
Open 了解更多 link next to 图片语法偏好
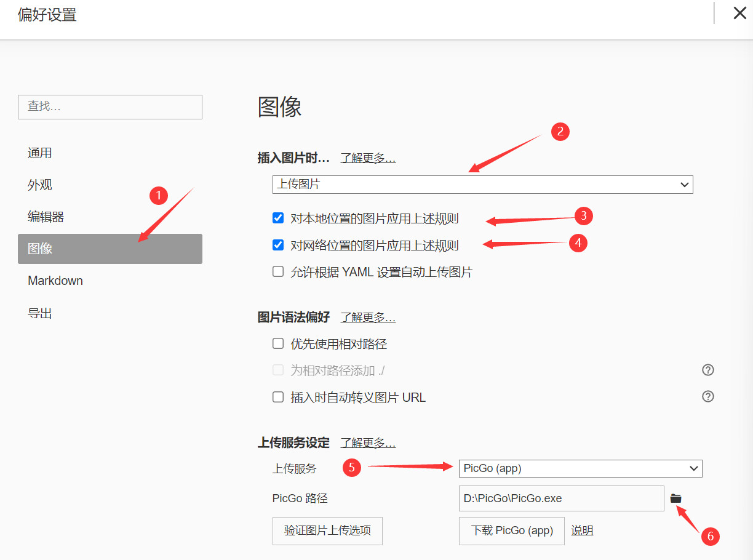coord(368,318)
